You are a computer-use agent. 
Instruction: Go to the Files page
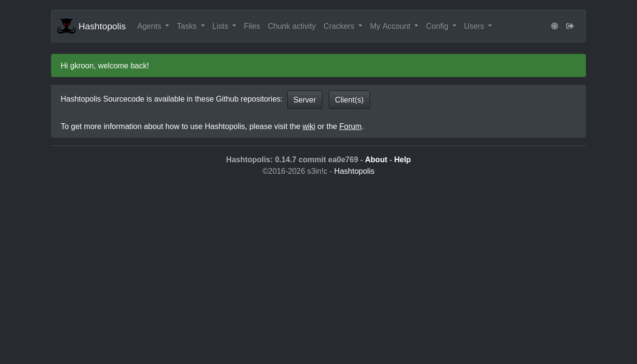(252, 26)
